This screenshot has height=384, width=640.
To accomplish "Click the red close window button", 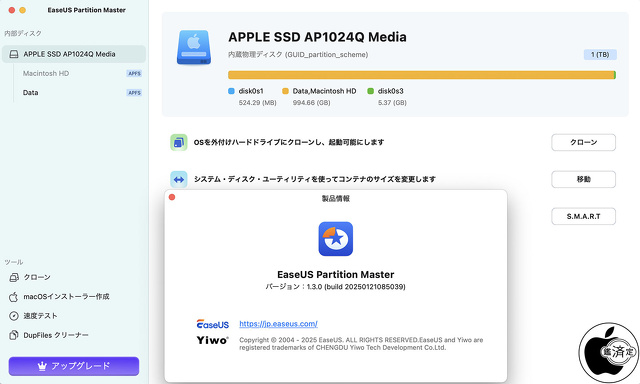I will [12, 10].
